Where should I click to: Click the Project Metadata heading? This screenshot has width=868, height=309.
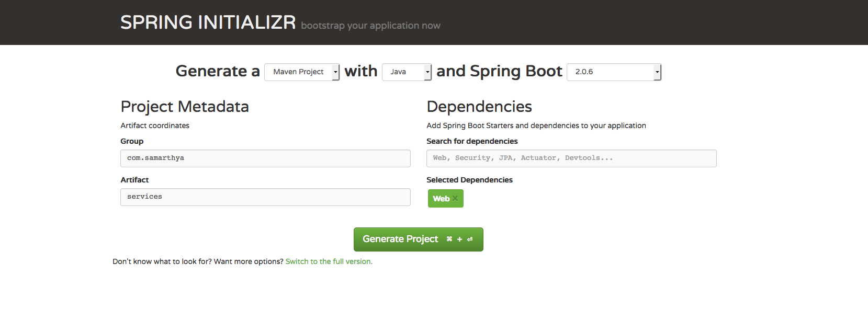[185, 107]
